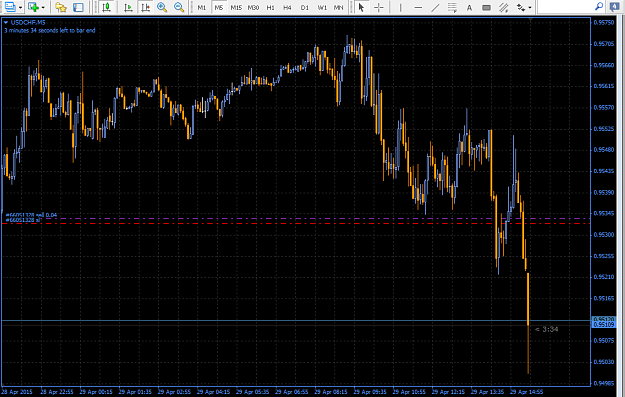Select the red stop-loss level line
Screen dimensions: 625x397
(296, 223)
